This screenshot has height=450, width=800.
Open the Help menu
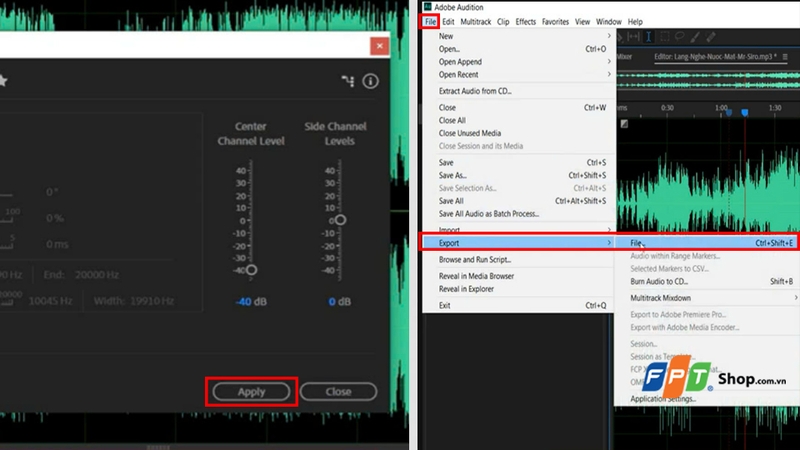[635, 21]
